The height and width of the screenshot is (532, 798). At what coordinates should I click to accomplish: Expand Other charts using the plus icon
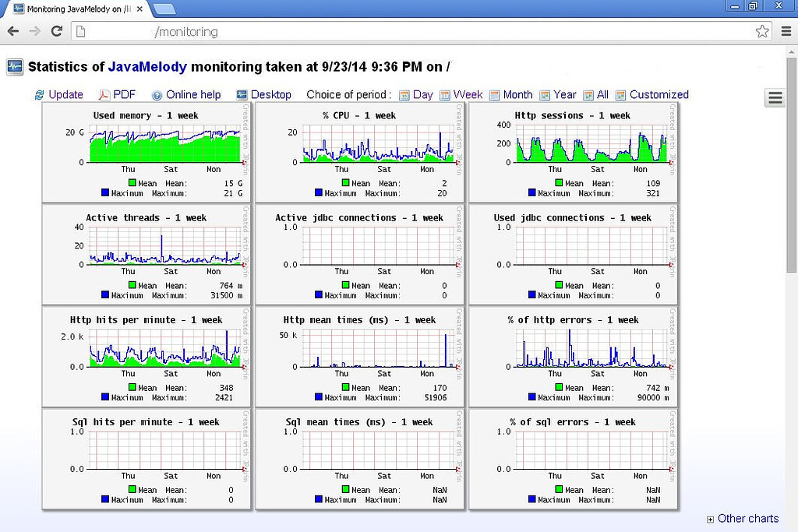click(710, 519)
